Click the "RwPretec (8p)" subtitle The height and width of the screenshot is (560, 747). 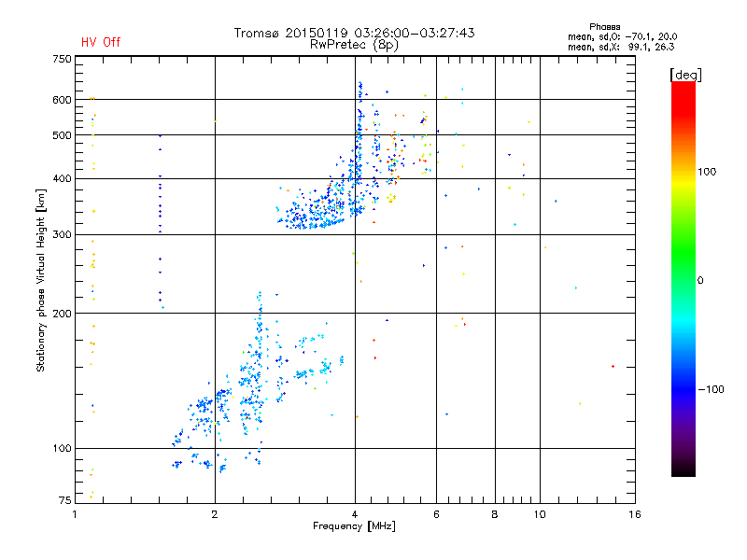click(354, 45)
